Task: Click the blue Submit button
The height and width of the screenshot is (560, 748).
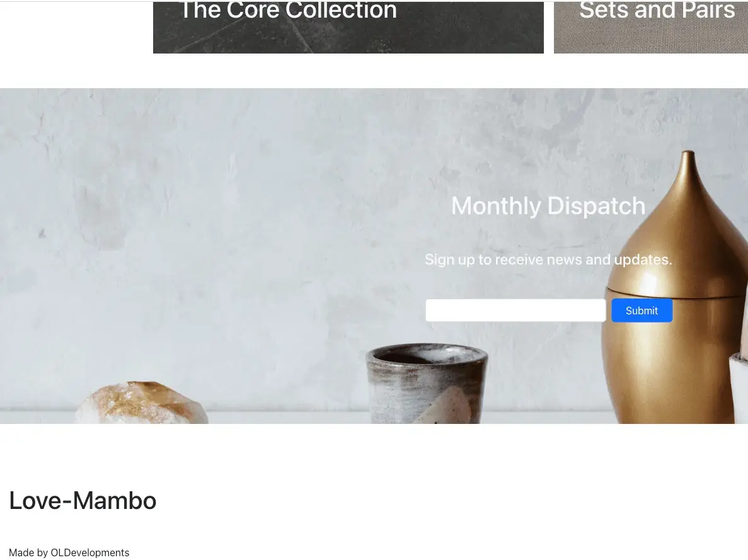Action: click(642, 311)
